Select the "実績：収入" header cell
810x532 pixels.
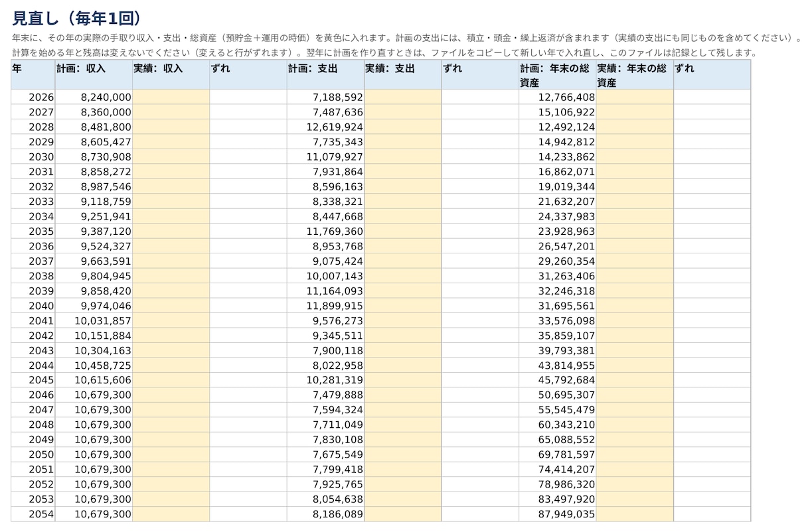(171, 75)
